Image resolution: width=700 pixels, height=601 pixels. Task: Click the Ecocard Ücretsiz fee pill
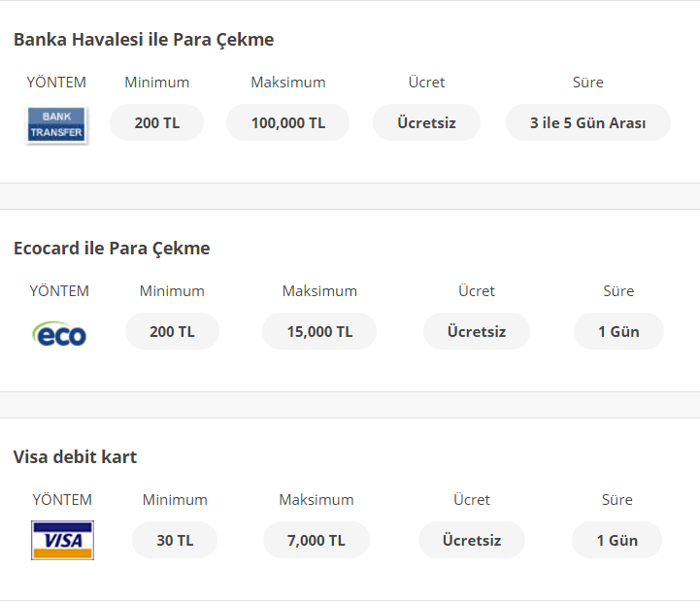477,332
